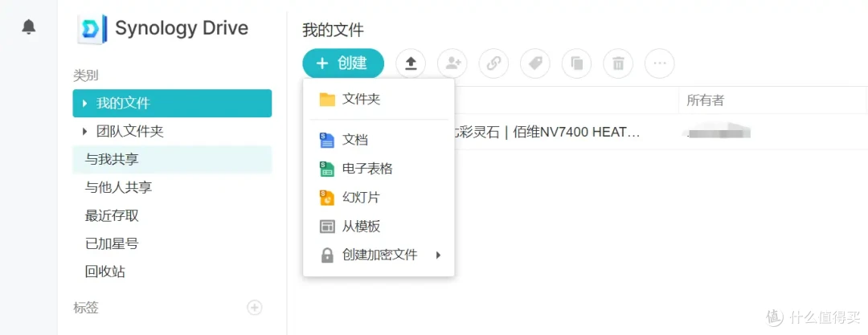Image resolution: width=868 pixels, height=335 pixels.
Task: Open 已加星号 category
Action: pos(172,243)
